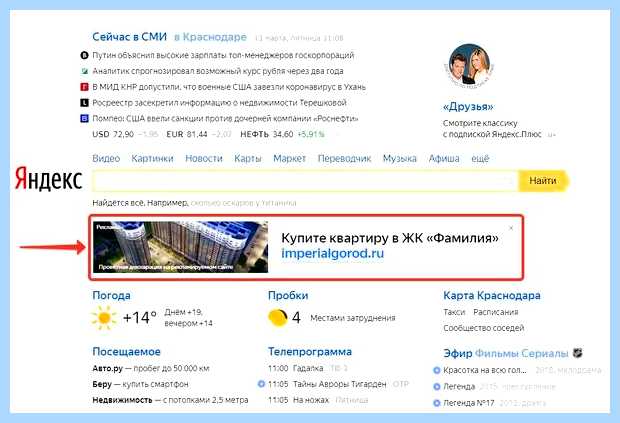Click the yellow traffic indicator icon

pos(278,317)
